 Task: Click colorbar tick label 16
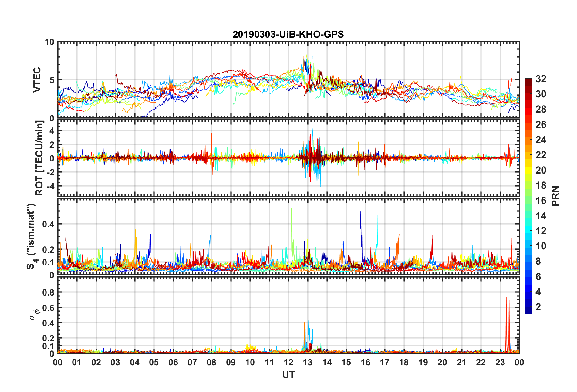coord(541,201)
